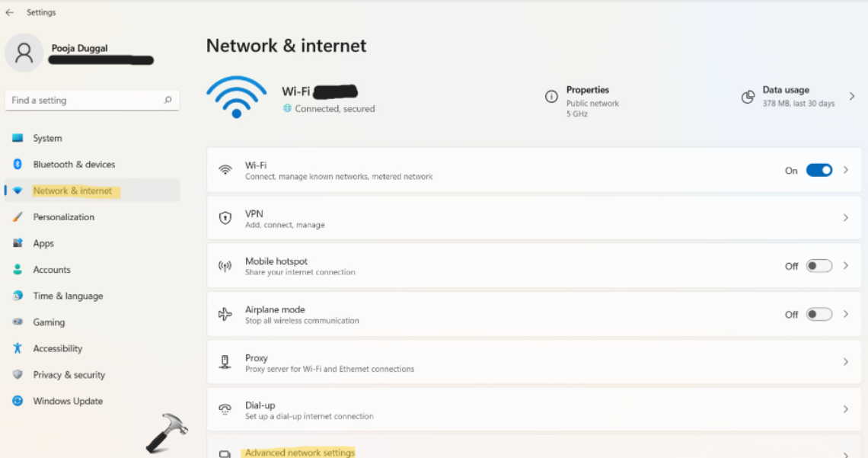Viewport: 868px width, 458px height.
Task: Open Gaming settings page
Action: [49, 322]
